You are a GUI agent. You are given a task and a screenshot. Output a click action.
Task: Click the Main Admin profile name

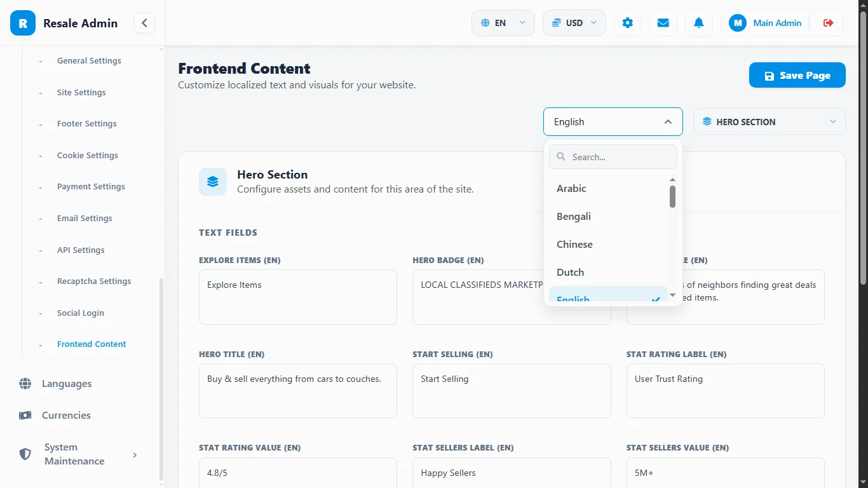click(777, 23)
